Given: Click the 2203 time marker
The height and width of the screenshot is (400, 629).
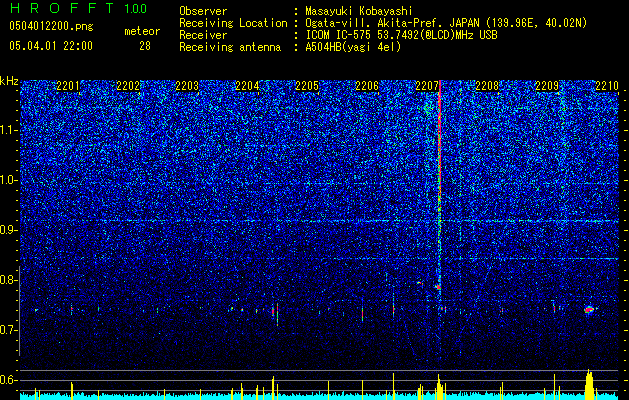Looking at the screenshot, I should tap(187, 86).
